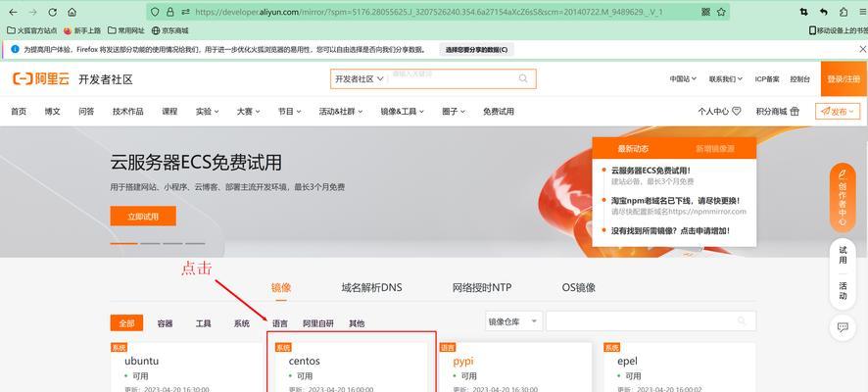Viewport: 868px width, 392px height.
Task: Bookmark this page with the star icon
Action: [x=721, y=12]
